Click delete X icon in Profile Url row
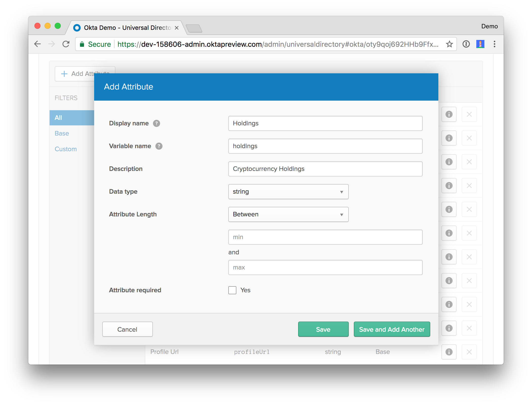Screen dimensions: 532x405 coord(469,352)
